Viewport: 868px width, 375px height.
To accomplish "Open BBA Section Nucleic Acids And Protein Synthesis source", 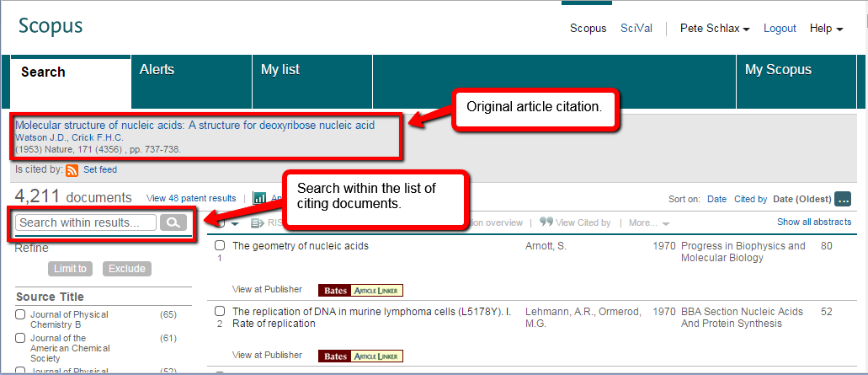I will coord(743,318).
